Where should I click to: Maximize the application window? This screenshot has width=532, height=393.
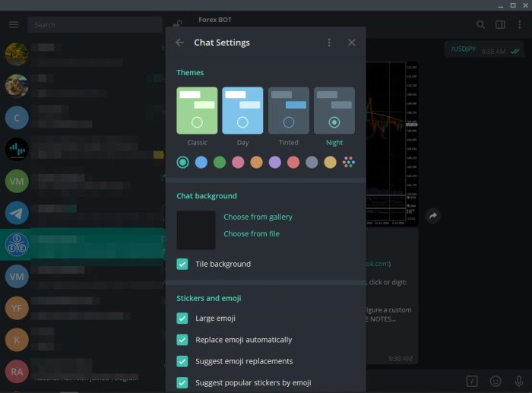coord(513,5)
